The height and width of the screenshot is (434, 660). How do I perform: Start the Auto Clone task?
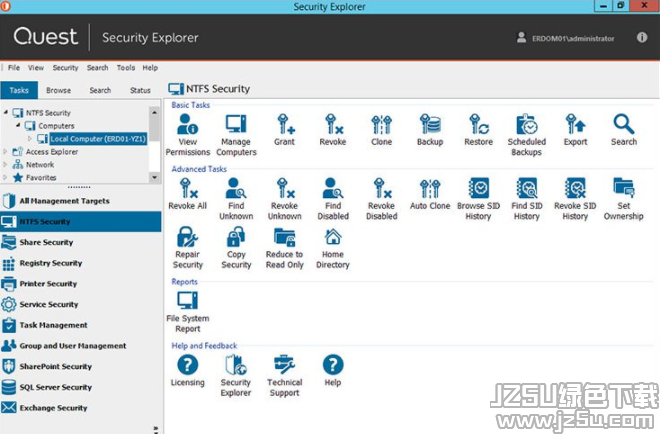coord(430,194)
